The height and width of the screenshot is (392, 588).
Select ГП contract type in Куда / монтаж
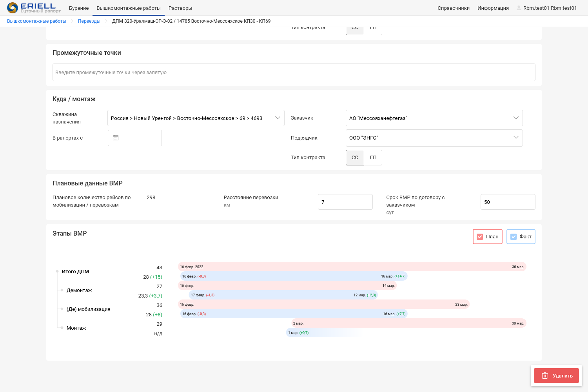pyautogui.click(x=373, y=158)
